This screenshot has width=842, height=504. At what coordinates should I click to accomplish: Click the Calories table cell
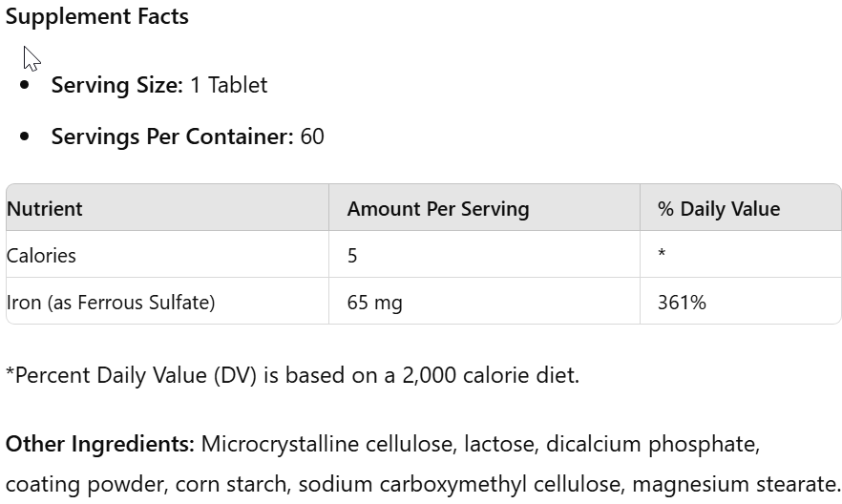(41, 256)
